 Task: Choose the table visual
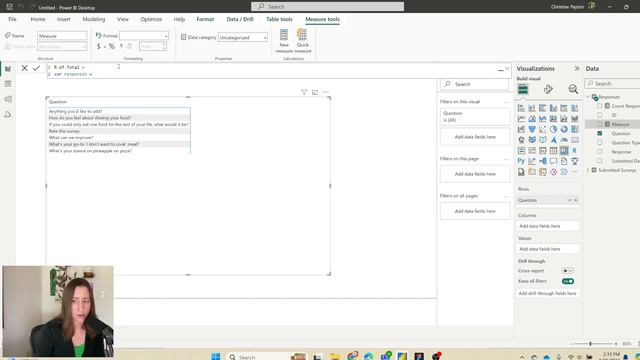[x=553, y=151]
